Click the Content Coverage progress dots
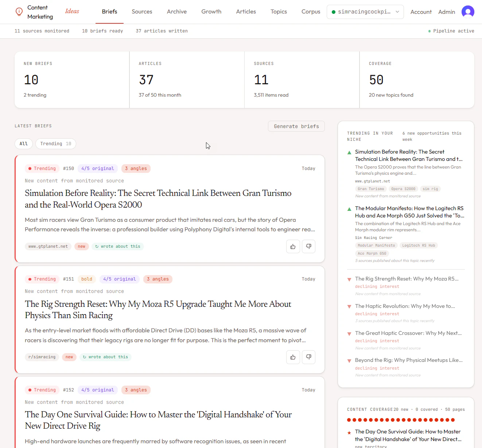Image resolution: width=482 pixels, height=448 pixels. pyautogui.click(x=401, y=420)
